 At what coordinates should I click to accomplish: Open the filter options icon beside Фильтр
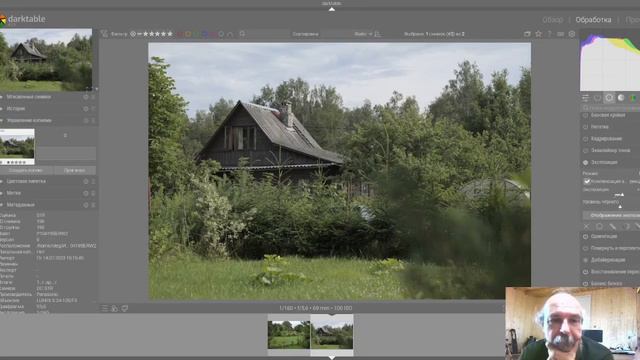pos(104,34)
